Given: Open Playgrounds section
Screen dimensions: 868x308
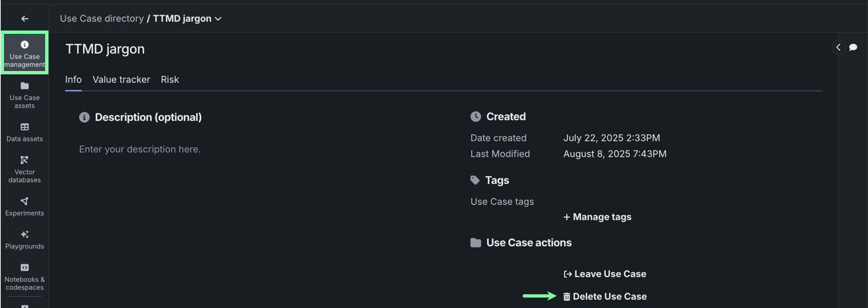Looking at the screenshot, I should click(25, 240).
